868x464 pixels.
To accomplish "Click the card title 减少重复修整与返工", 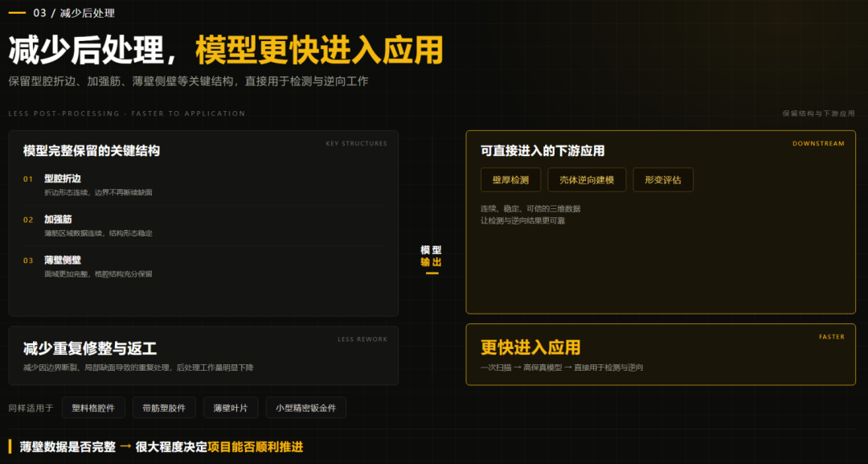I will click(90, 348).
